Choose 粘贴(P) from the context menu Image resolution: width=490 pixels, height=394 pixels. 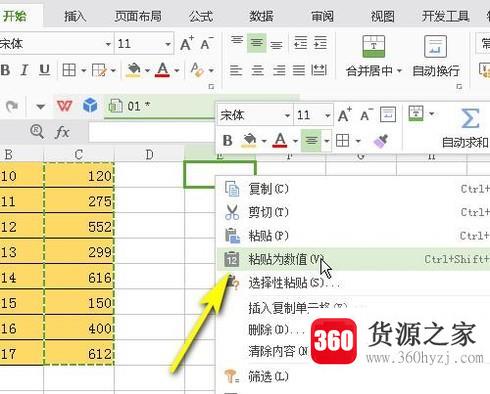coord(353,236)
